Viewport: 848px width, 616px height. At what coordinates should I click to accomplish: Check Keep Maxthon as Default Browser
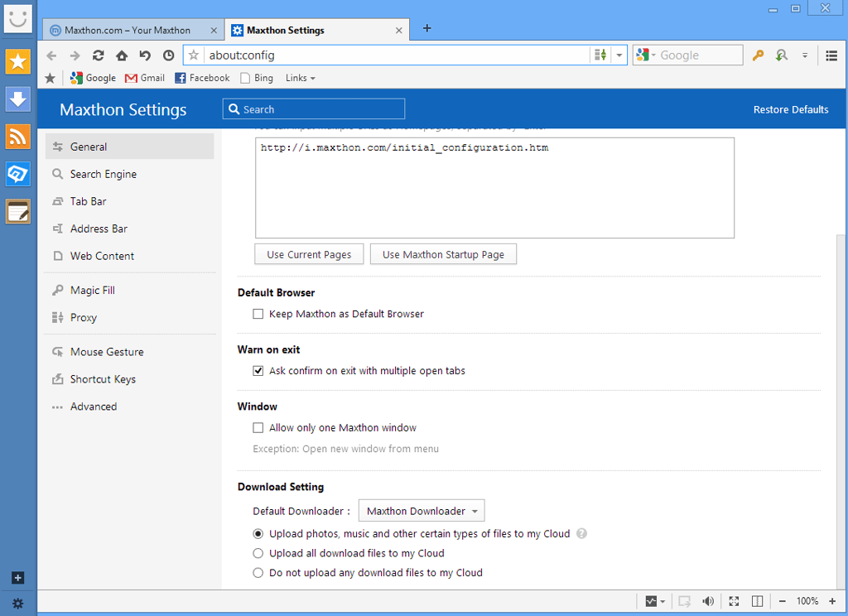[258, 315]
